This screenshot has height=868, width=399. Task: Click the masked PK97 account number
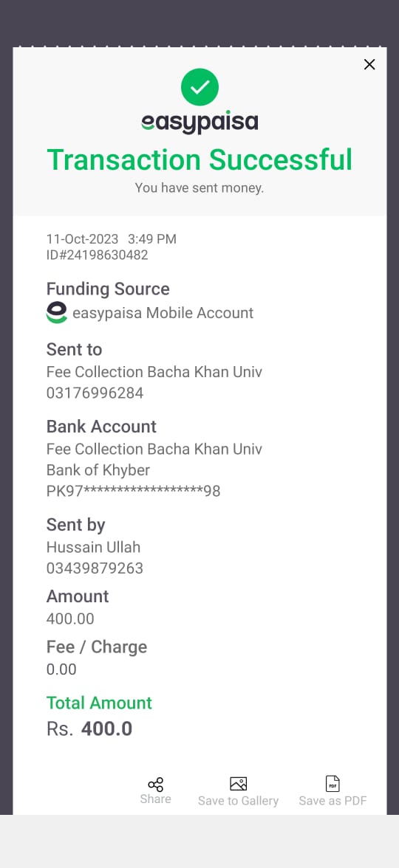(133, 491)
